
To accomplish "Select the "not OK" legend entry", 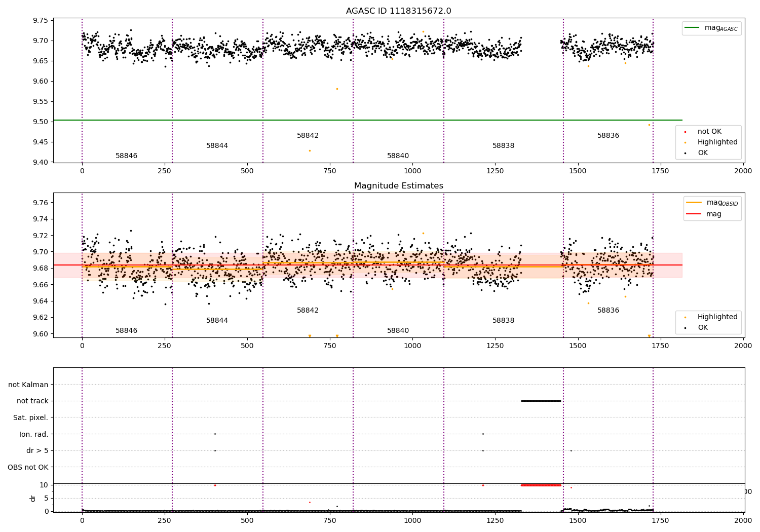I will [x=709, y=132].
